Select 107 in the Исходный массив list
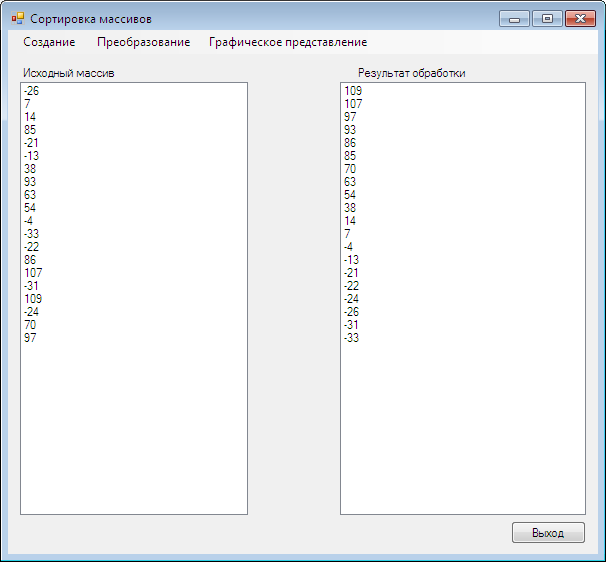The image size is (606, 562). tap(134, 273)
